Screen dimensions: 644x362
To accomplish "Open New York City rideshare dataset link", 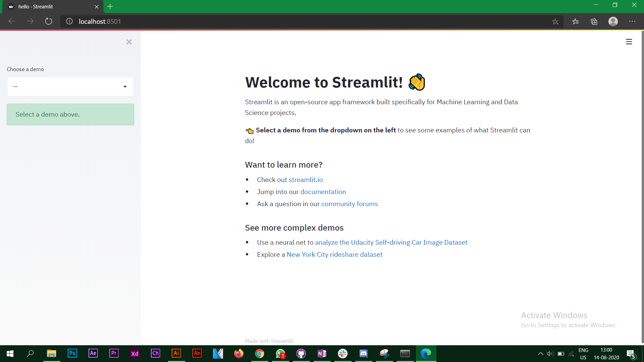I will [x=334, y=254].
